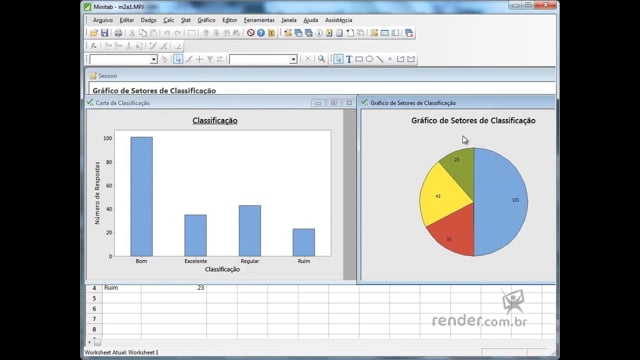Viewport: 640px width, 360px height.
Task: Click the Print window printer icon
Action: (118, 33)
